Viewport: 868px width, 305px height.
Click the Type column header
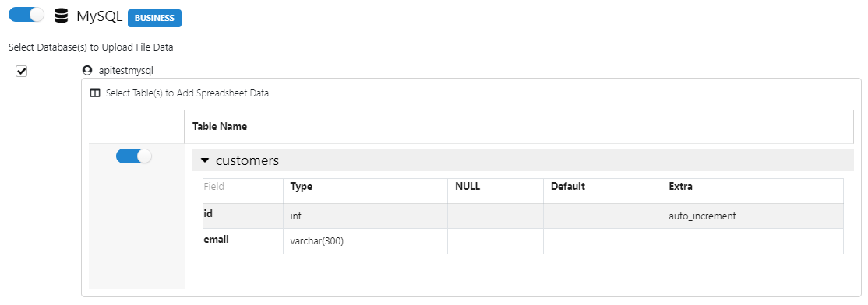pyautogui.click(x=301, y=187)
